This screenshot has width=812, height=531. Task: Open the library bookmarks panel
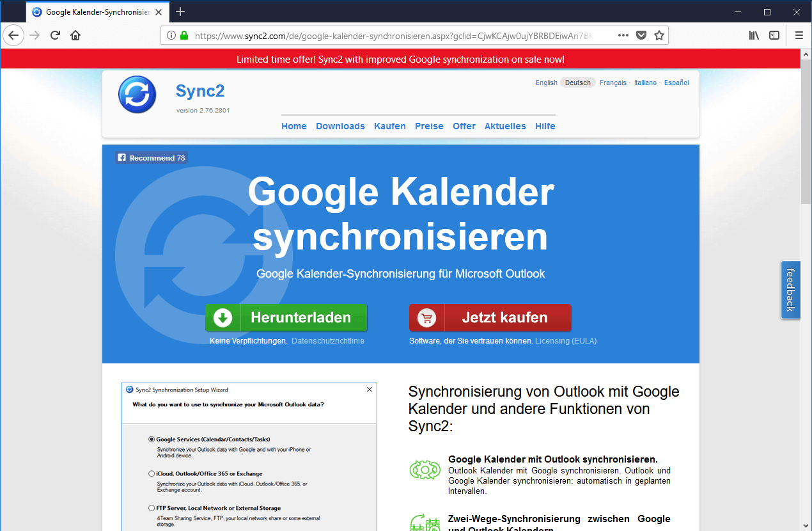coord(753,35)
